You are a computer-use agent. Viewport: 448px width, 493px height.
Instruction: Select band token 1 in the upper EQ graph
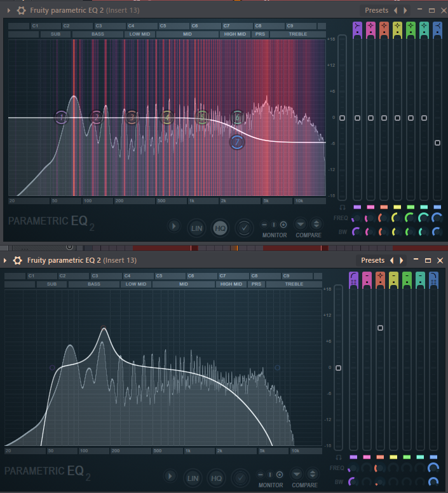[61, 118]
